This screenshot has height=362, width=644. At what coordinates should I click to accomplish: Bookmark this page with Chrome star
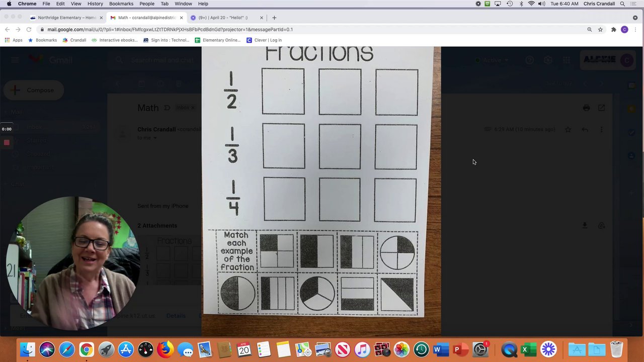[x=600, y=30]
